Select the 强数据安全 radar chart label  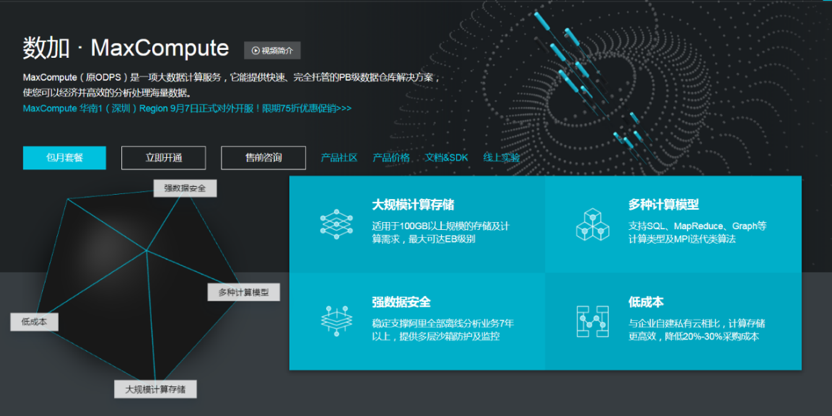tap(185, 188)
